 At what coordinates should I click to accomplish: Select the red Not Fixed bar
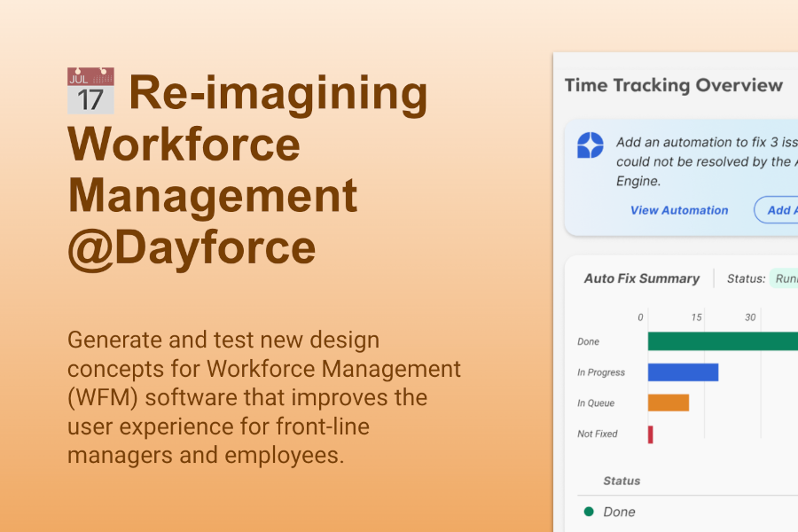[651, 434]
